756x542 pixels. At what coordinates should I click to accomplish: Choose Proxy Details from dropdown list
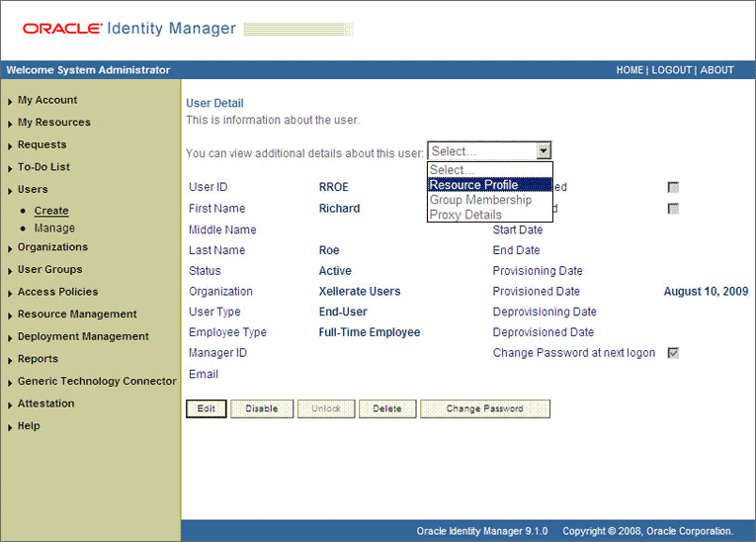coord(489,215)
